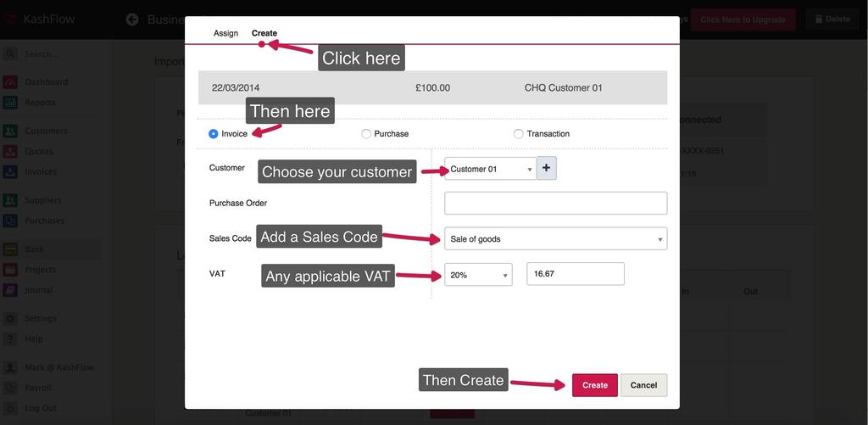Click the VAT amount field showing 16.67
The height and width of the screenshot is (425, 868).
pyautogui.click(x=575, y=274)
